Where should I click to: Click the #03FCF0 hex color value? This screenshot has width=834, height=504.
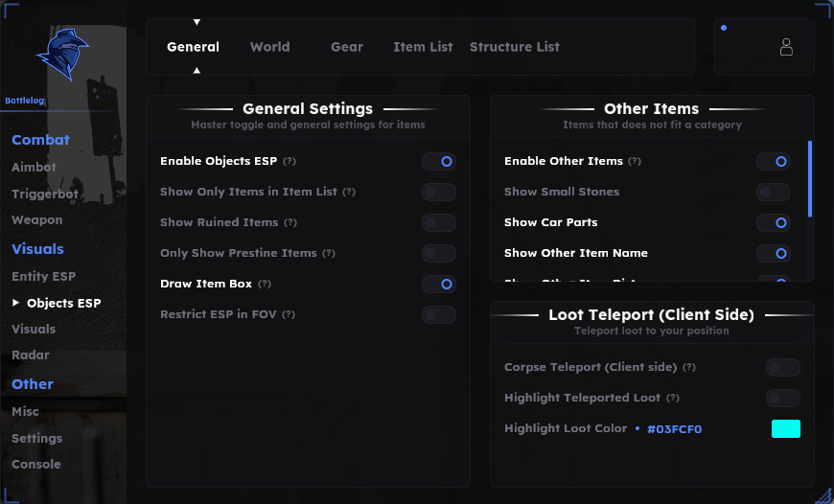click(675, 429)
